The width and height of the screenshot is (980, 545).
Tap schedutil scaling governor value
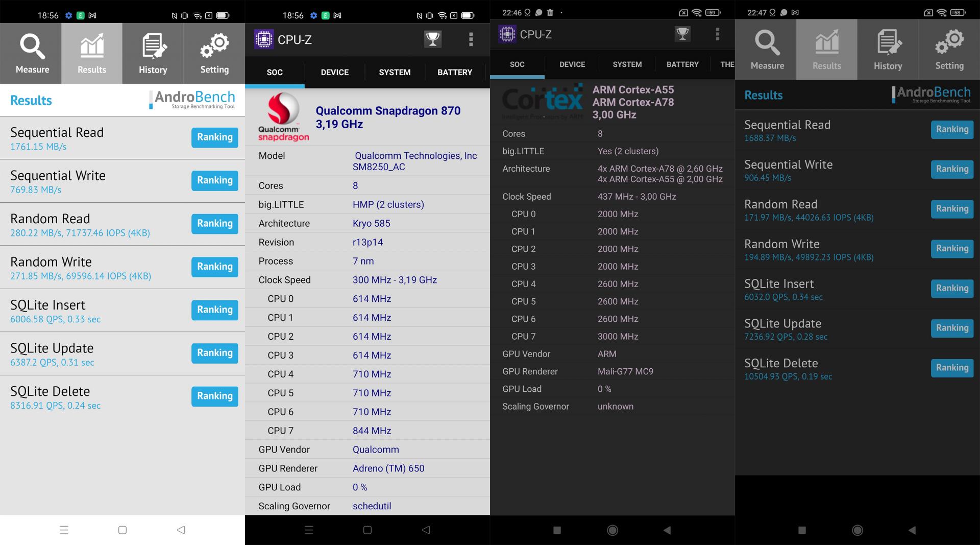coord(372,506)
